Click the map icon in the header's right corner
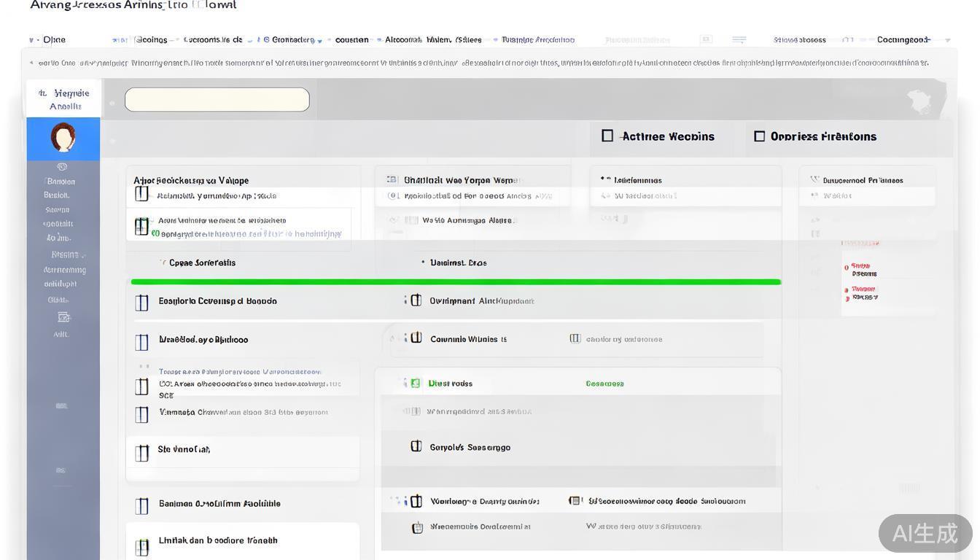The image size is (980, 560). 919,101
